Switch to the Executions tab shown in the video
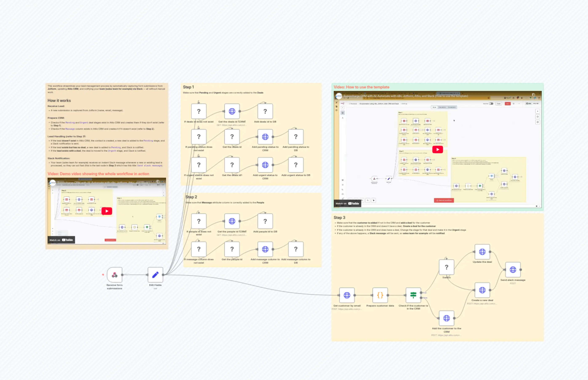588x380 pixels. [442, 107]
